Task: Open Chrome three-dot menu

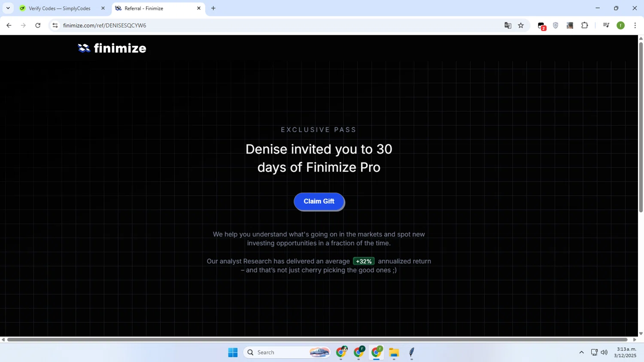Action: (635, 25)
